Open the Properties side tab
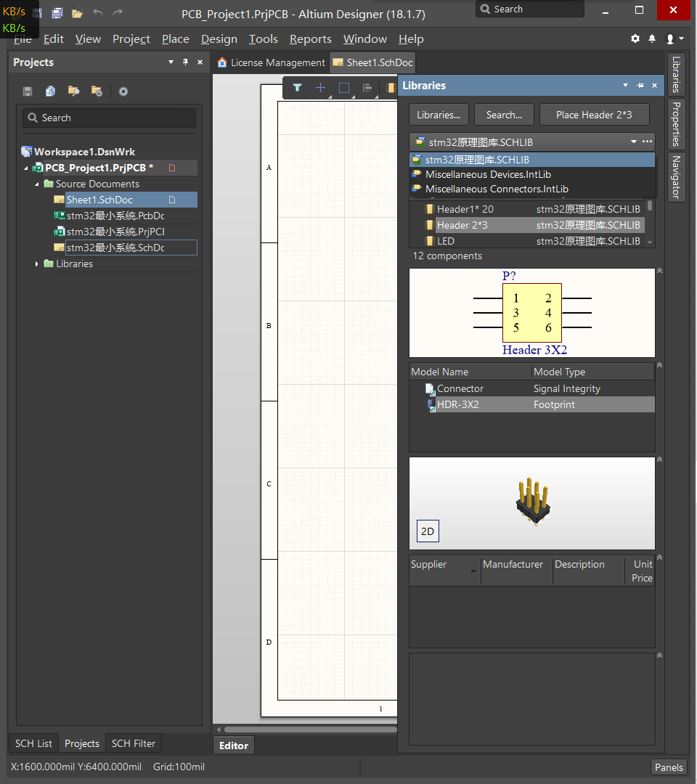The image size is (697, 784). click(x=676, y=124)
